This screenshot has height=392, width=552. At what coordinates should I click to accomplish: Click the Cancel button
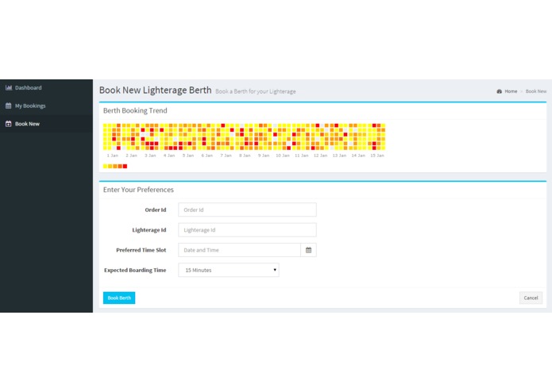[x=531, y=298]
